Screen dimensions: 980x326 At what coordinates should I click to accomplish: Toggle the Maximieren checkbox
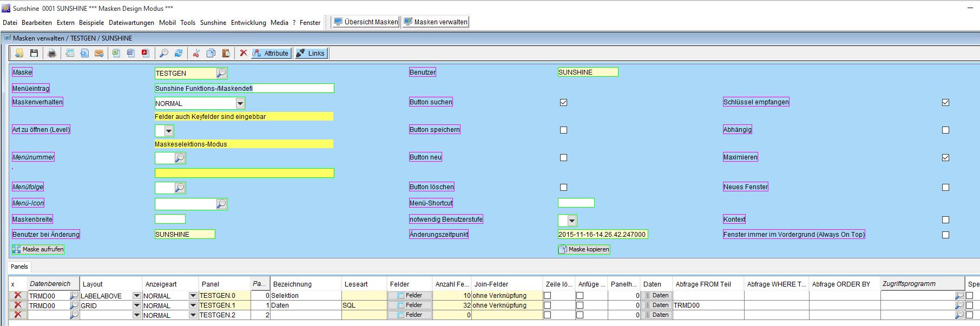[945, 157]
